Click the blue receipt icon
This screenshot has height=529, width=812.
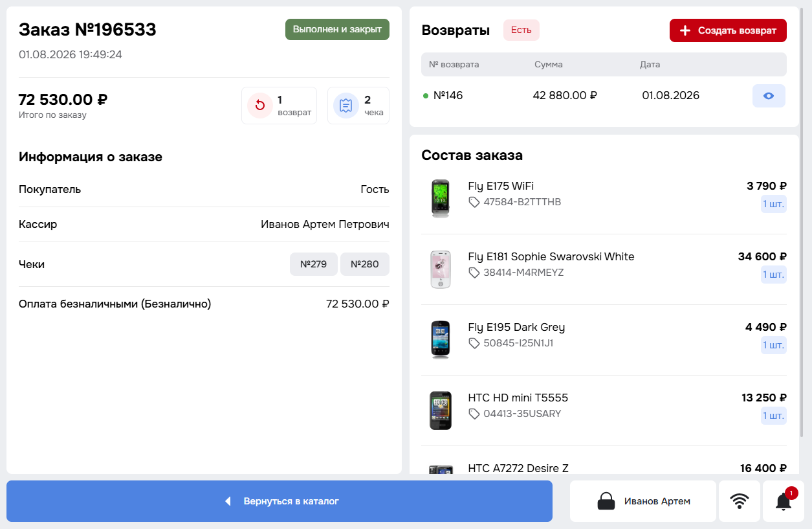point(346,106)
